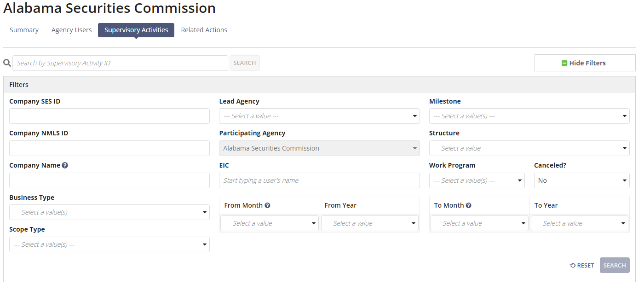Expand the Milestone selection dropdown
Image resolution: width=644 pixels, height=285 pixels.
click(529, 116)
